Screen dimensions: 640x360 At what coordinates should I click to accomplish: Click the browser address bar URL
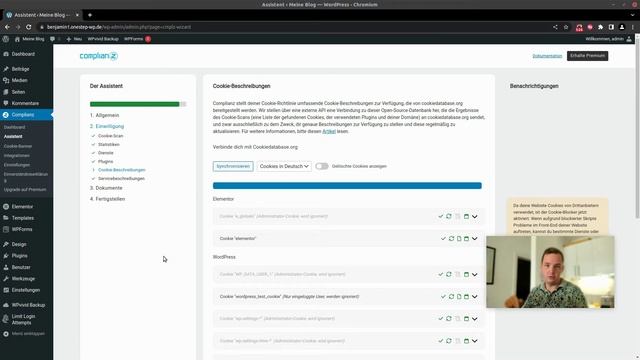pyautogui.click(x=119, y=27)
